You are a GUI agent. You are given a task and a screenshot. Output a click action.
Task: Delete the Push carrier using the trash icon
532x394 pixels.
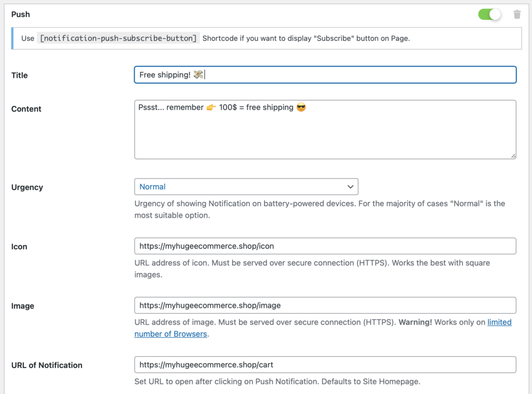tap(517, 15)
